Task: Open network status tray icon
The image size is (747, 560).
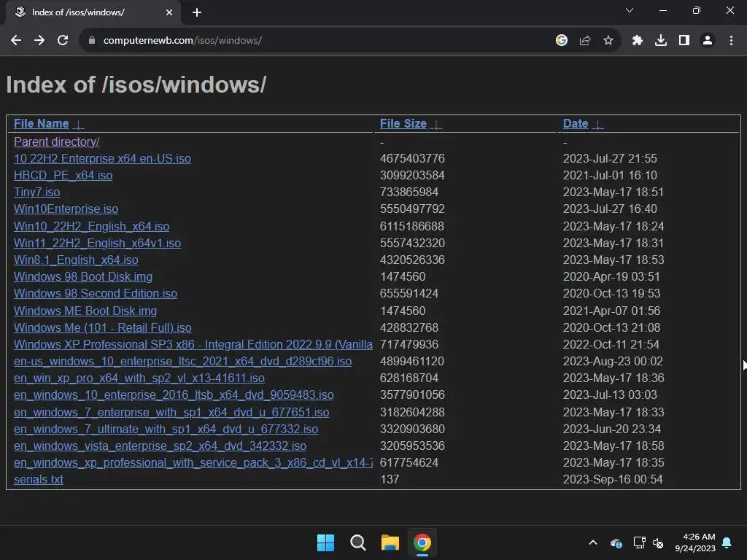Action: (639, 542)
